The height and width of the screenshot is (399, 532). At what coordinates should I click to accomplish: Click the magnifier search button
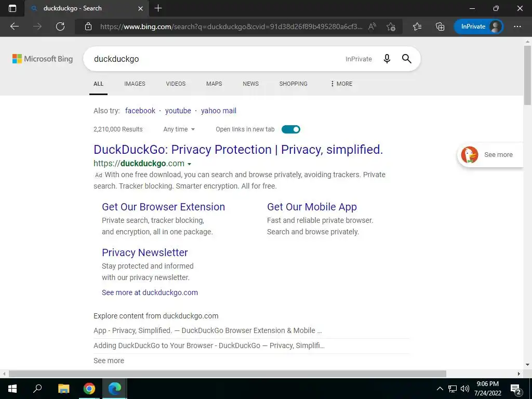[406, 59]
